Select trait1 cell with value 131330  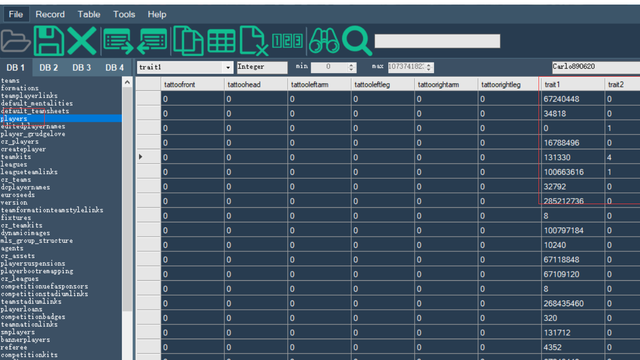tap(572, 157)
